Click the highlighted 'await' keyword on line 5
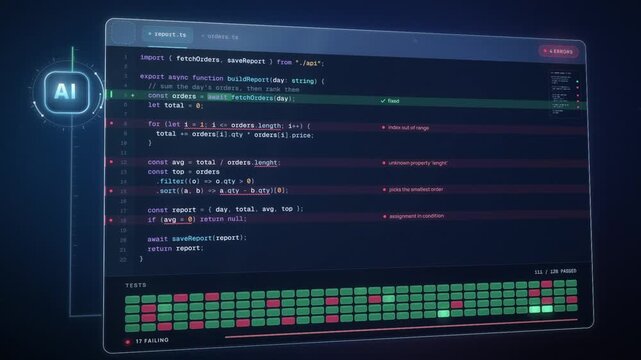Image resolution: width=641 pixels, height=360 pixels. click(x=217, y=97)
